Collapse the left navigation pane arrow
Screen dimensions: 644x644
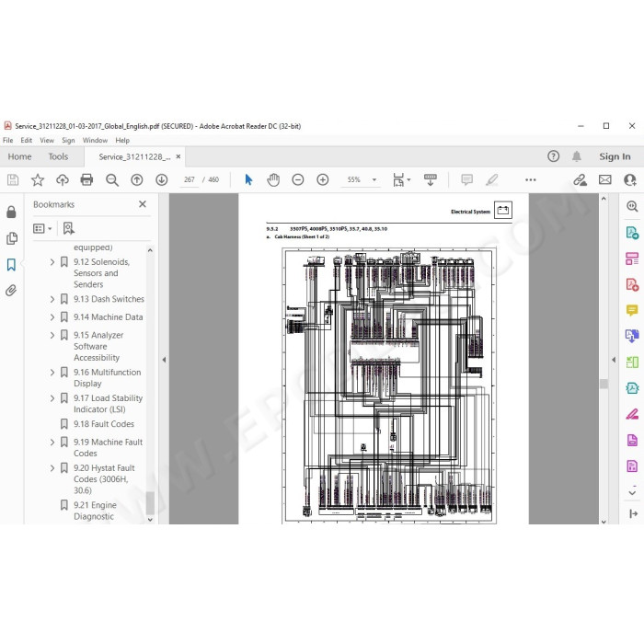click(164, 360)
